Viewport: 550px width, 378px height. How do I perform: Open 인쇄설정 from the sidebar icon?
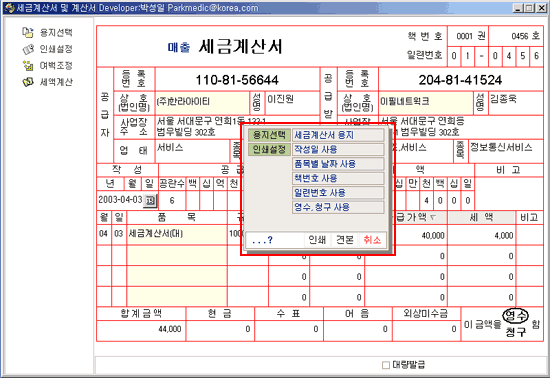click(28, 49)
